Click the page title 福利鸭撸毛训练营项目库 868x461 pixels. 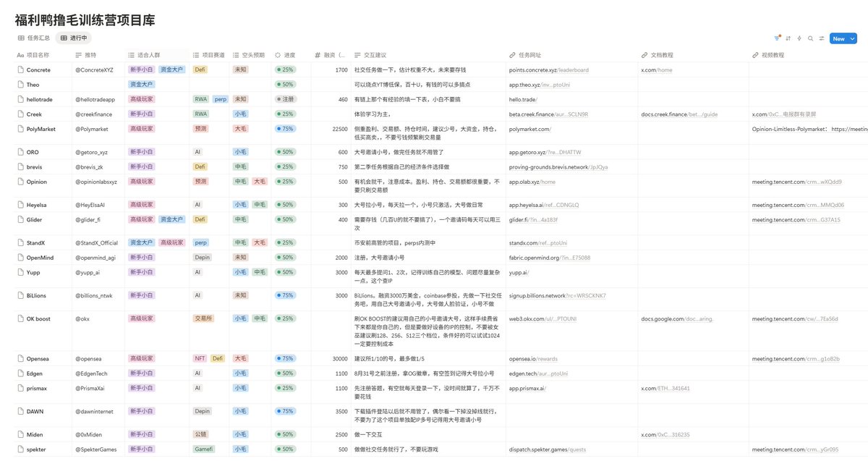point(85,20)
